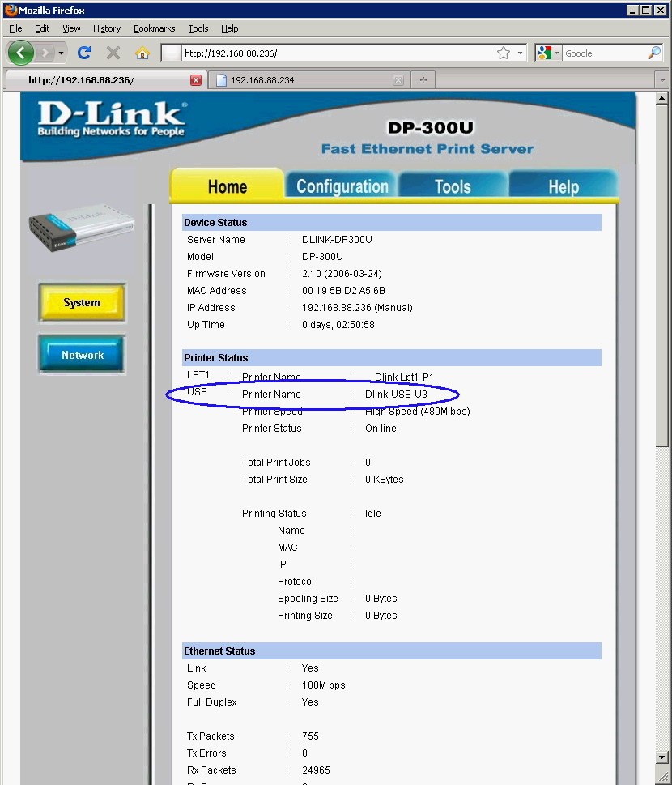Open the list-all-tabs dropdown arrow

point(662,80)
